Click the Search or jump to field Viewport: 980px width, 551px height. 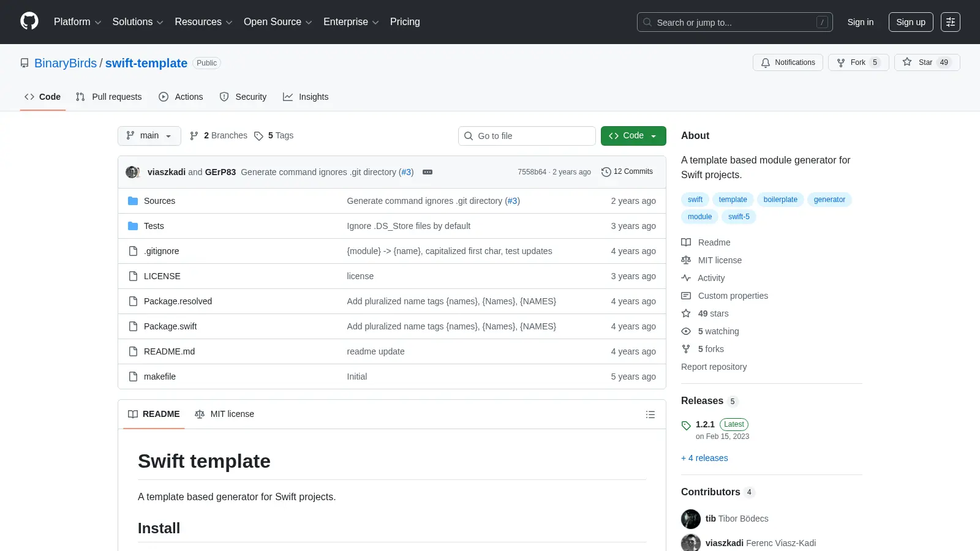pyautogui.click(x=735, y=22)
